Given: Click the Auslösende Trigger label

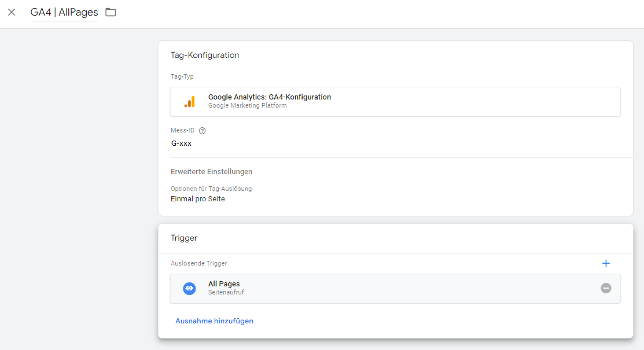Looking at the screenshot, I should click(199, 263).
